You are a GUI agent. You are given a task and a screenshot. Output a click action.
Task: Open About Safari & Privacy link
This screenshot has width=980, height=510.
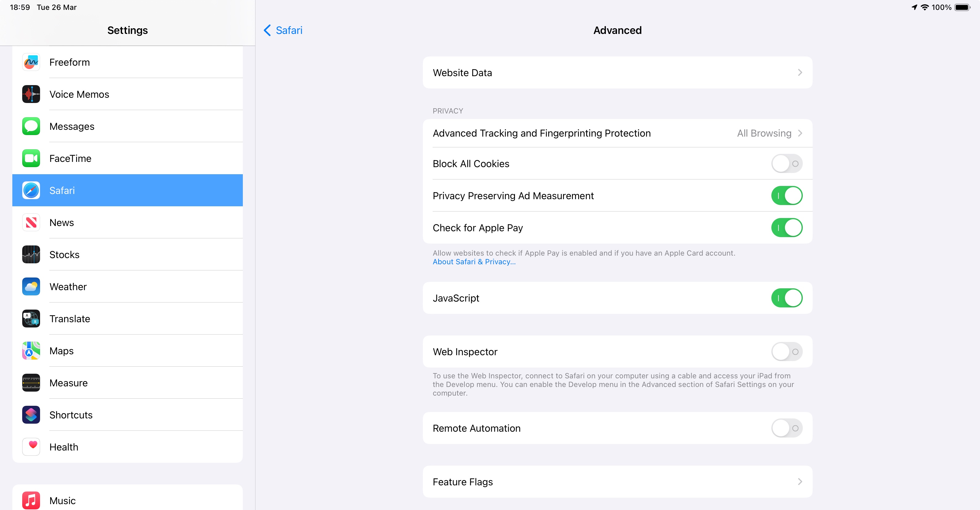(474, 262)
